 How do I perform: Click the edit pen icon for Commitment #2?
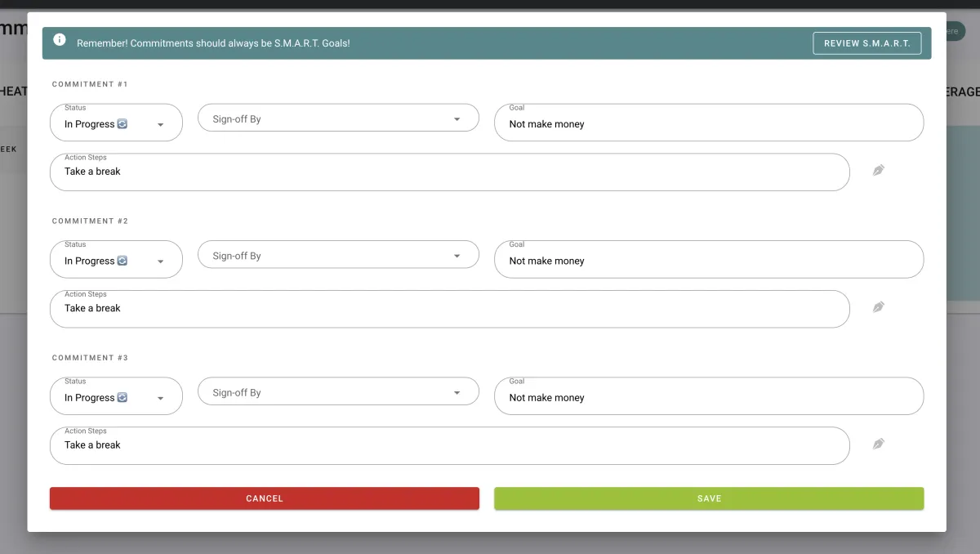tap(879, 307)
